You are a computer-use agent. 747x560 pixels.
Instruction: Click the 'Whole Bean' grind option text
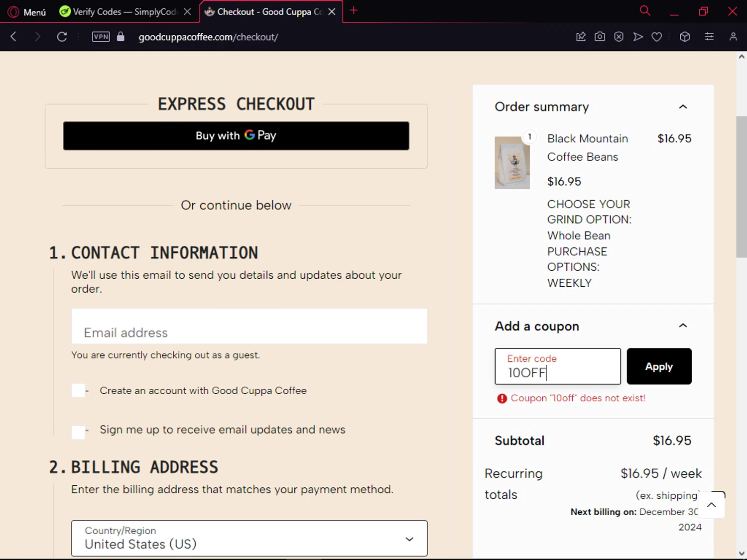(x=579, y=235)
